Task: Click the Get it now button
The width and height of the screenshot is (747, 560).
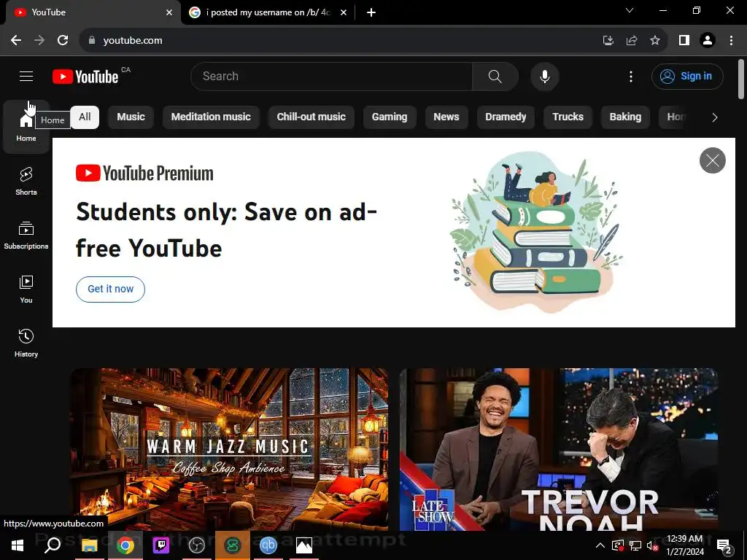Action: pyautogui.click(x=111, y=289)
